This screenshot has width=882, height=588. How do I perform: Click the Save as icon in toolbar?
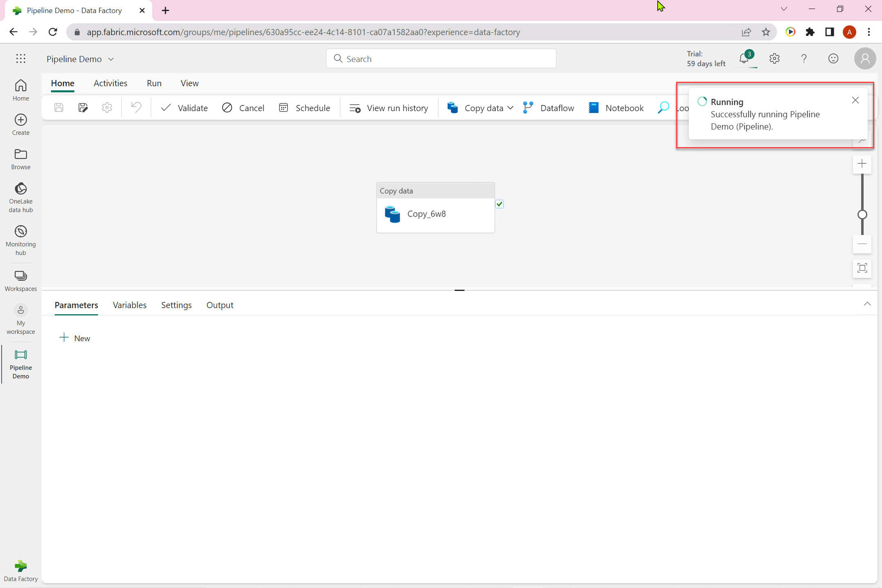83,108
